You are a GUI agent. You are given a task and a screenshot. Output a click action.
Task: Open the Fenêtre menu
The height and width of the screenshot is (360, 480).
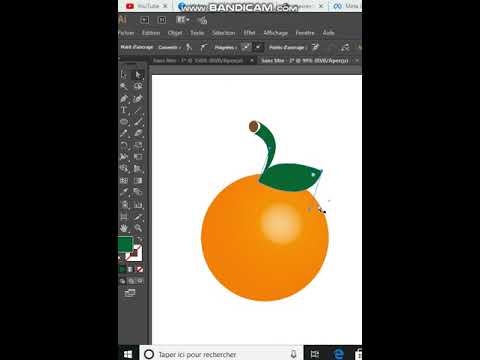click(305, 33)
